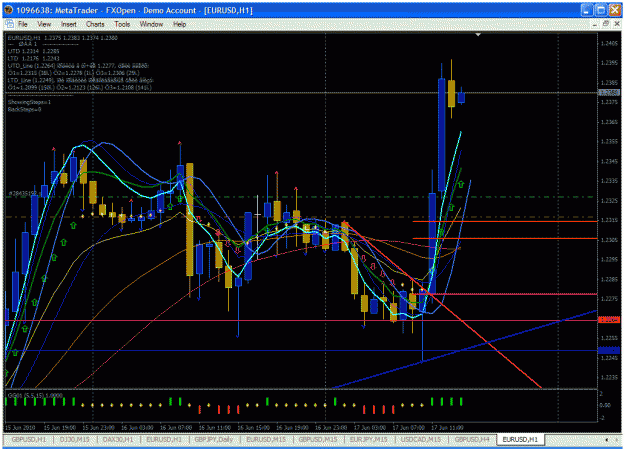Click the 1.2345 value on price scale
The width and height of the screenshot is (625, 449).
click(609, 161)
